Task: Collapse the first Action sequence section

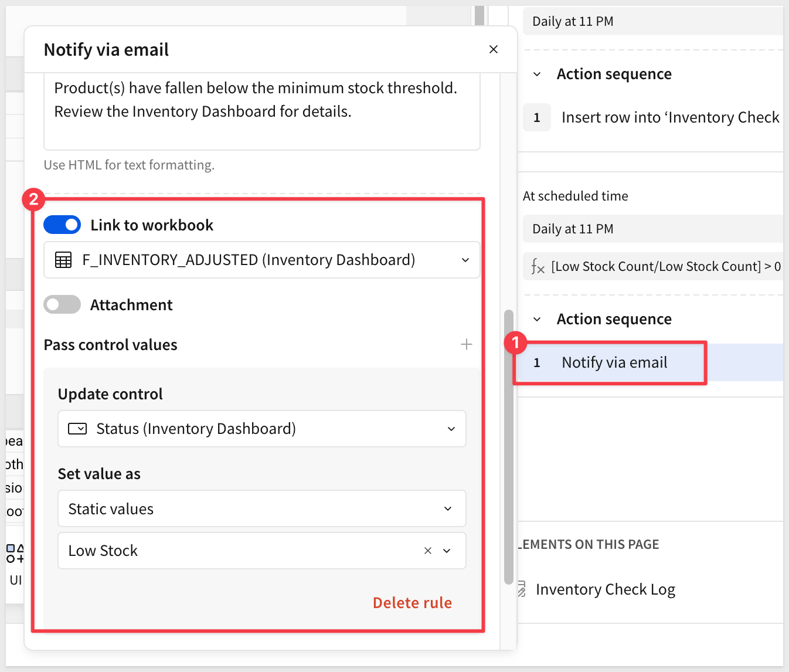Action: point(537,74)
